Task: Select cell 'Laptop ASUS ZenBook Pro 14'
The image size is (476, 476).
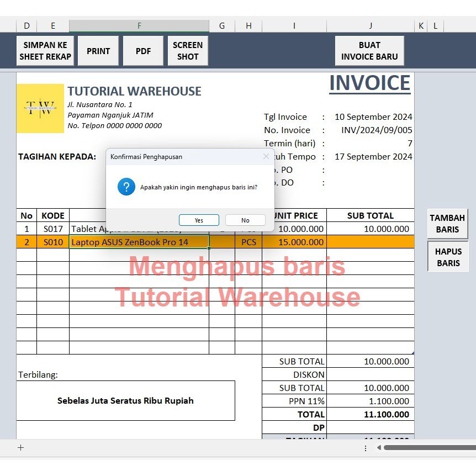Action: [x=139, y=242]
